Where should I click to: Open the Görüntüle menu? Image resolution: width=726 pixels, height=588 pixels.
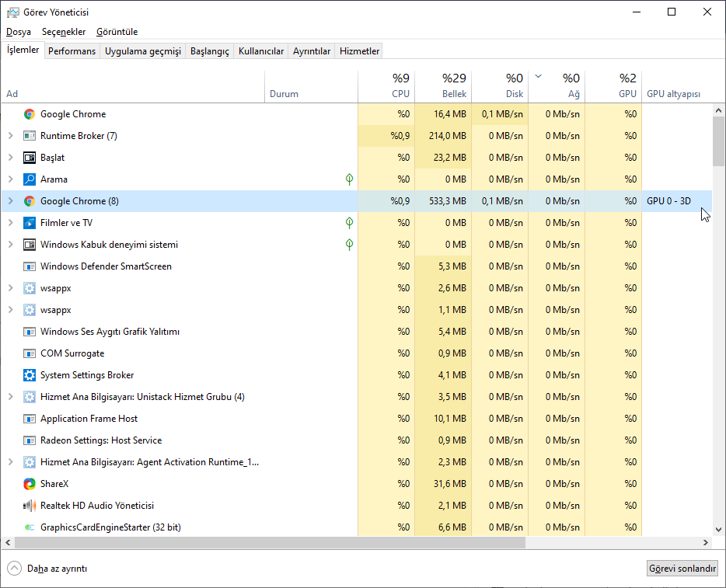pos(117,32)
